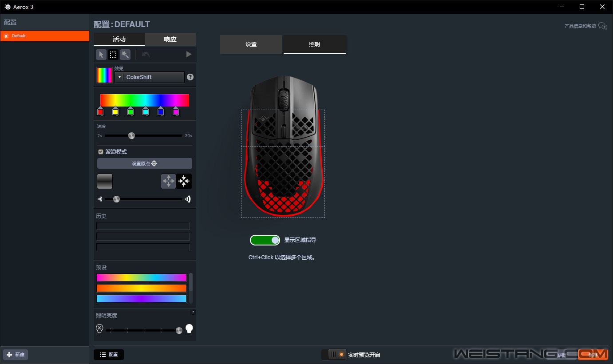
Task: Select the magic wand tool
Action: tap(125, 55)
